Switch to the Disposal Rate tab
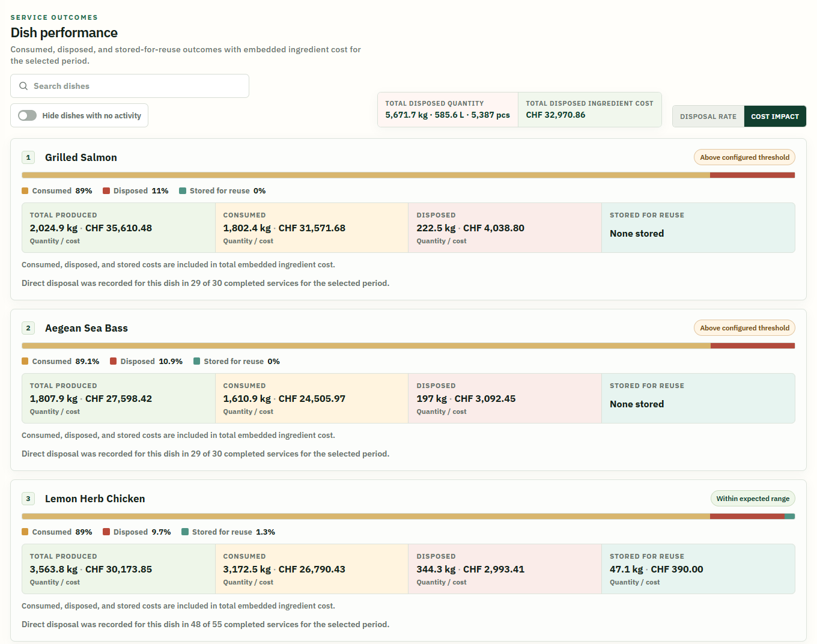Viewport: 817px width, 644px height. click(x=708, y=117)
